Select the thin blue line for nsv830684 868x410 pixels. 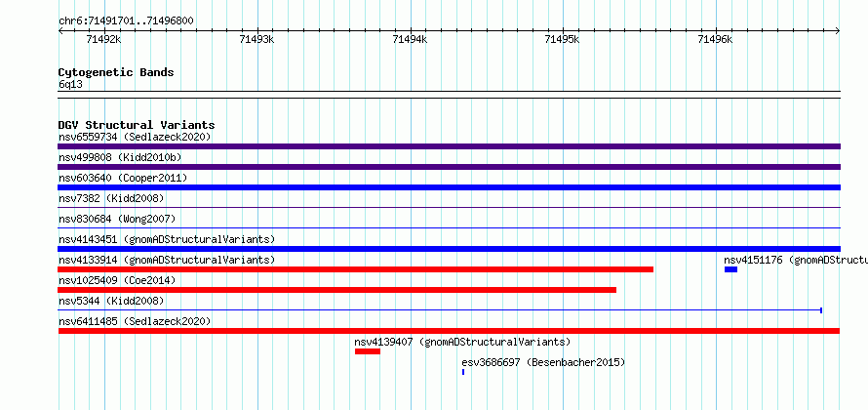coord(449,228)
